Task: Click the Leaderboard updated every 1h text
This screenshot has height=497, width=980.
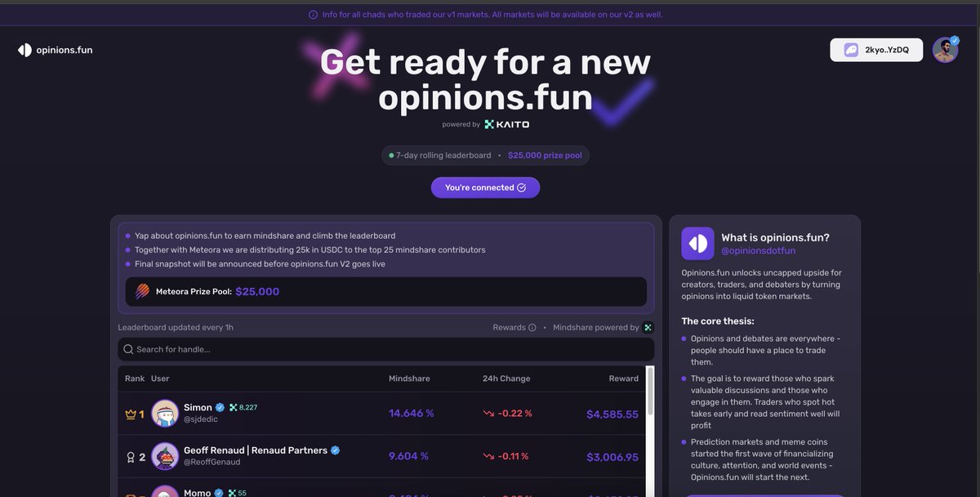Action: click(x=176, y=328)
